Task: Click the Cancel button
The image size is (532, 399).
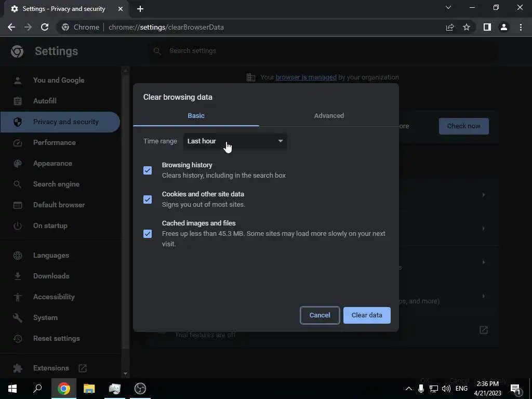Action: [320, 315]
